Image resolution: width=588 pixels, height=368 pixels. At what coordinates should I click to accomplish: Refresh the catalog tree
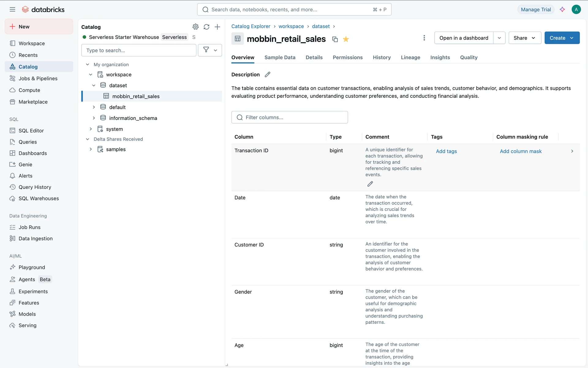pyautogui.click(x=206, y=27)
